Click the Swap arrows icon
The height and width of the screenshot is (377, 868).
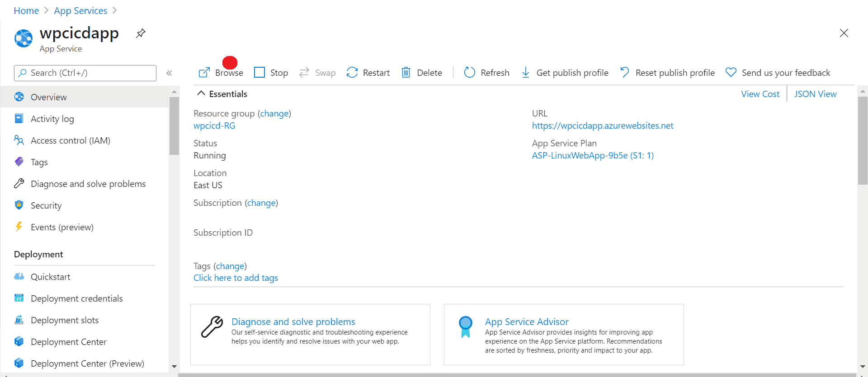coord(304,72)
